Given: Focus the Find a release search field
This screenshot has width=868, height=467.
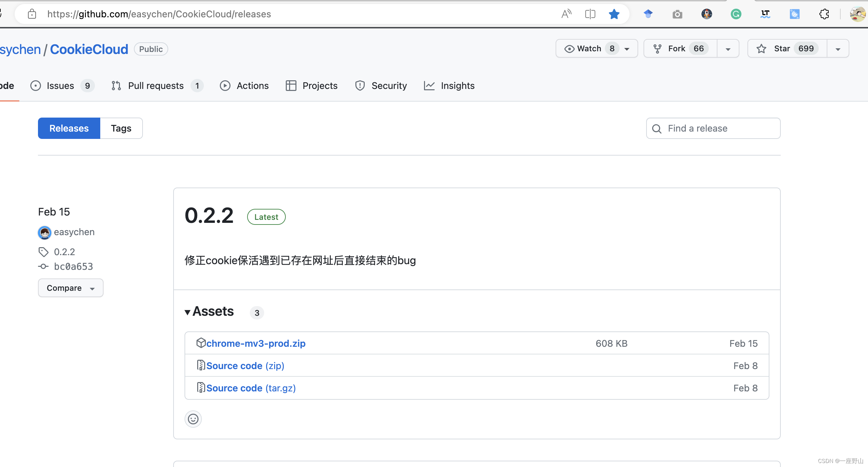Looking at the screenshot, I should click(713, 128).
